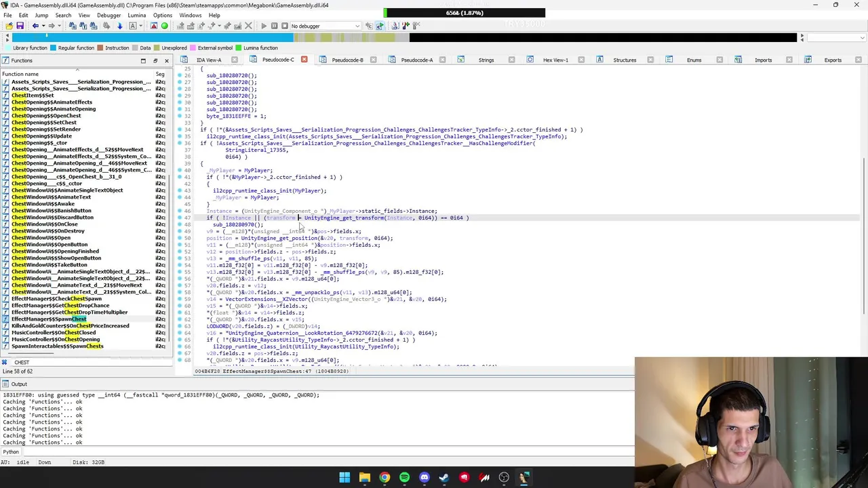Close the Pseudocode-C tab

click(x=304, y=60)
